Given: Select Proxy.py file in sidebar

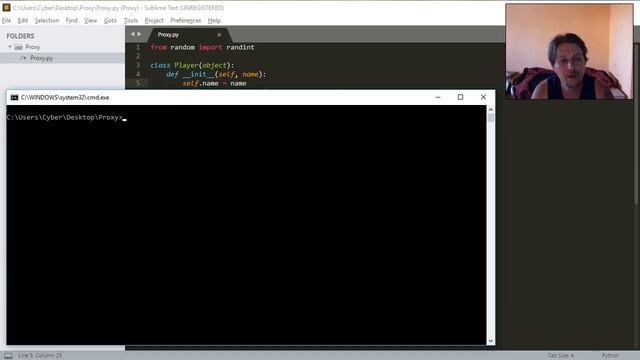Looking at the screenshot, I should pos(41,58).
